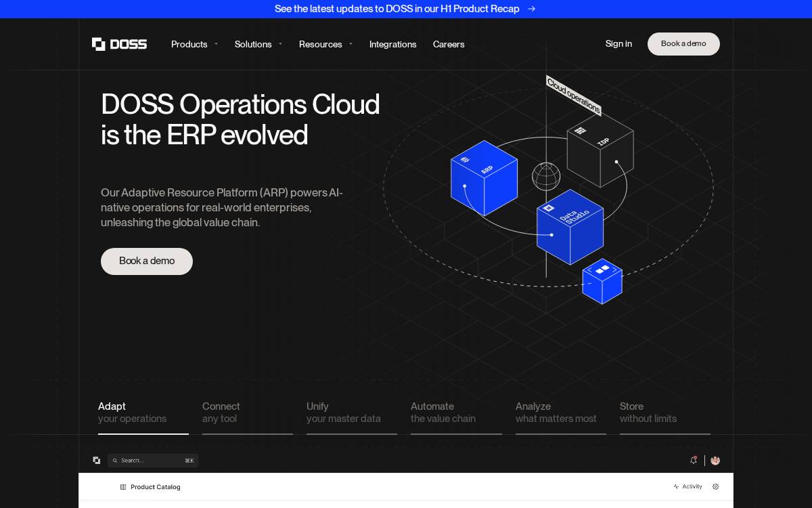Screen dimensions: 812x508
Task: Expand the Resources dropdown arrow
Action: point(351,44)
